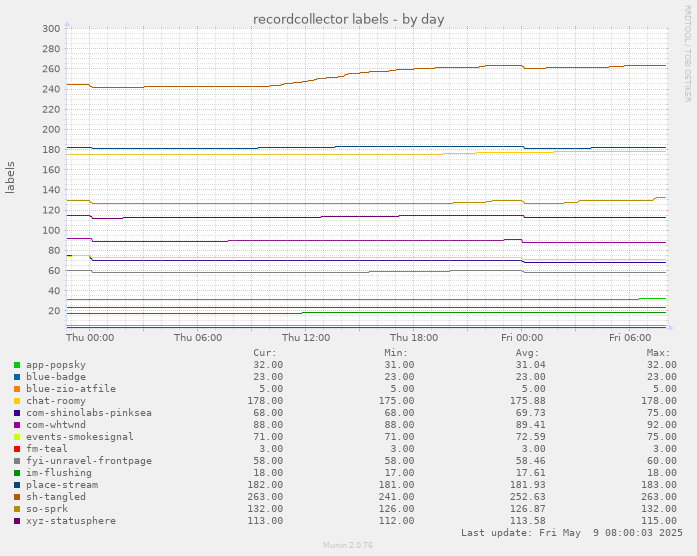
Task: Select the app-popsky legend label
Action: (x=56, y=365)
